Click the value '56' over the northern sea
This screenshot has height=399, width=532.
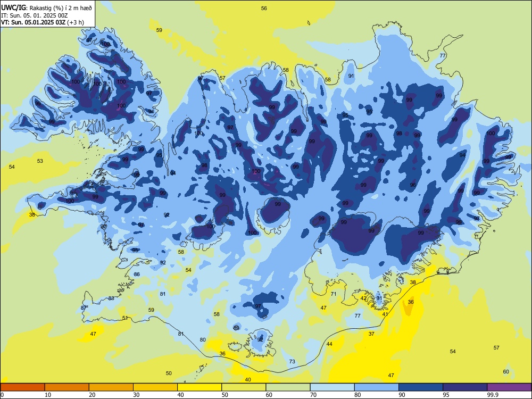pyautogui.click(x=264, y=9)
